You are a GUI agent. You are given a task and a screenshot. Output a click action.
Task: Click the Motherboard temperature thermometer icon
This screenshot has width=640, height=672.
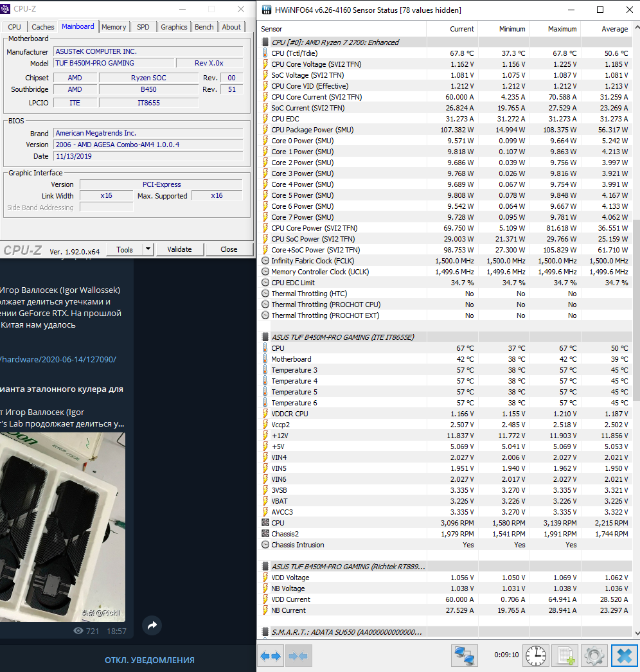(265, 359)
